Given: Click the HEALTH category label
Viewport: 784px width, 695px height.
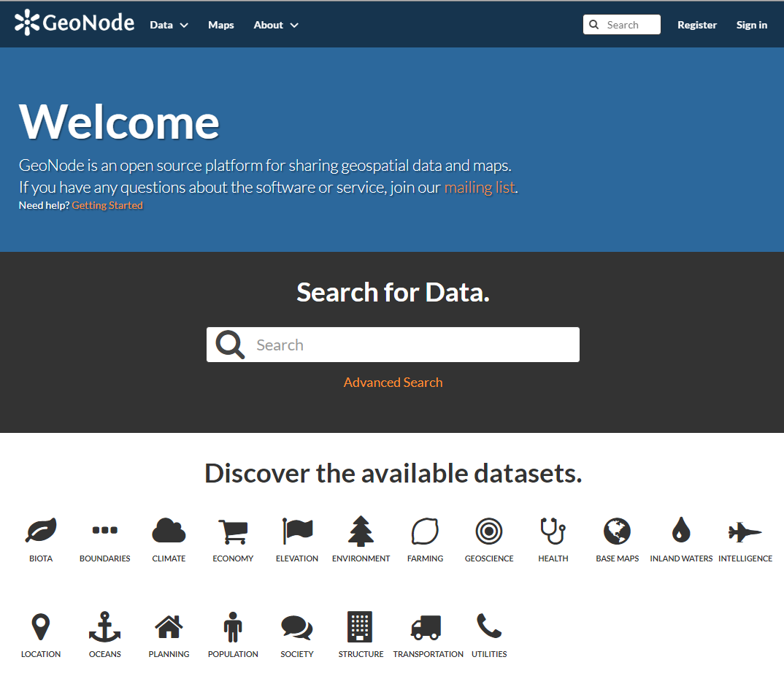Looking at the screenshot, I should click(553, 558).
